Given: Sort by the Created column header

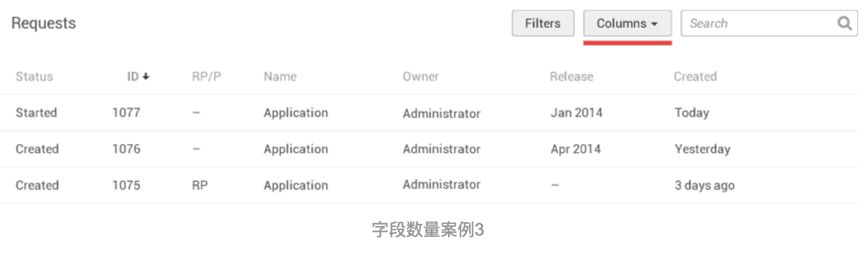Looking at the screenshot, I should click(696, 77).
